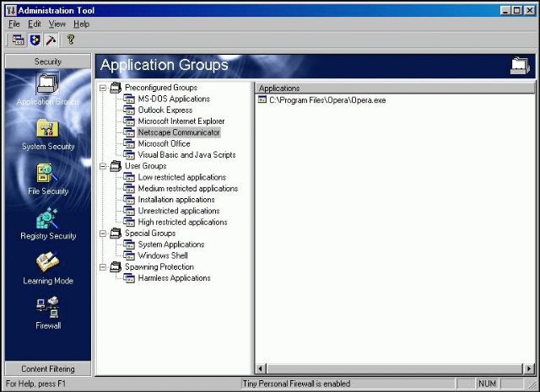Image resolution: width=540 pixels, height=392 pixels.
Task: Click the Special Groups folder icon
Action: coord(116,234)
